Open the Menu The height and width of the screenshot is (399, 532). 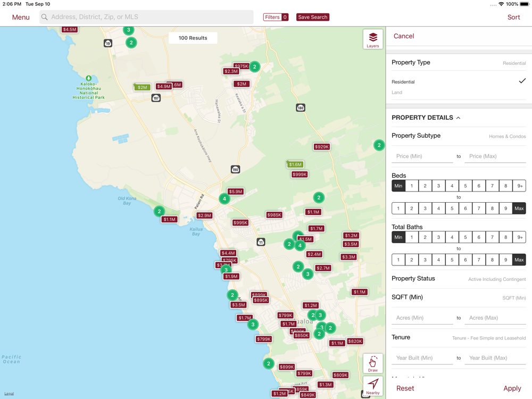tap(21, 17)
